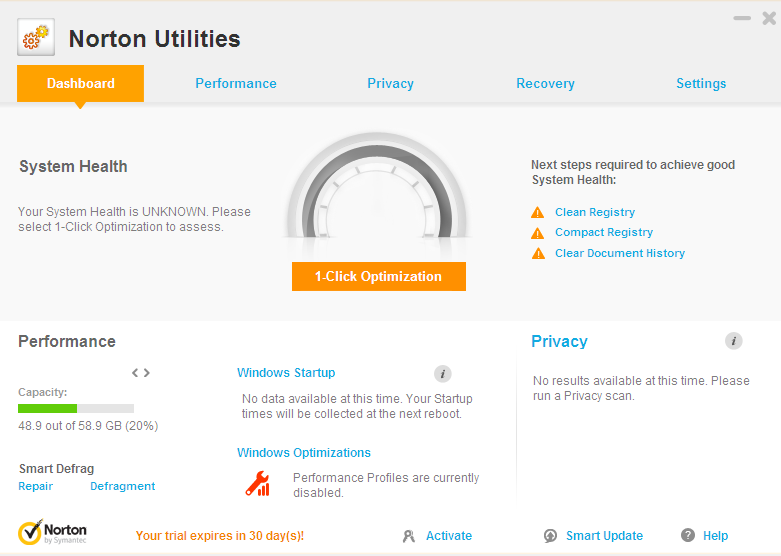The image size is (781, 556).
Task: Click the Repair link under Smart Defrag
Action: 35,486
